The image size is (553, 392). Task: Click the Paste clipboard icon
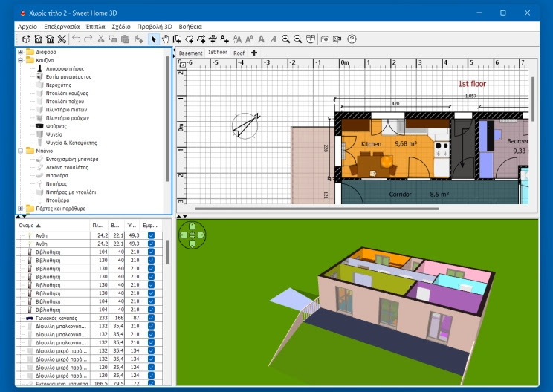coord(125,39)
